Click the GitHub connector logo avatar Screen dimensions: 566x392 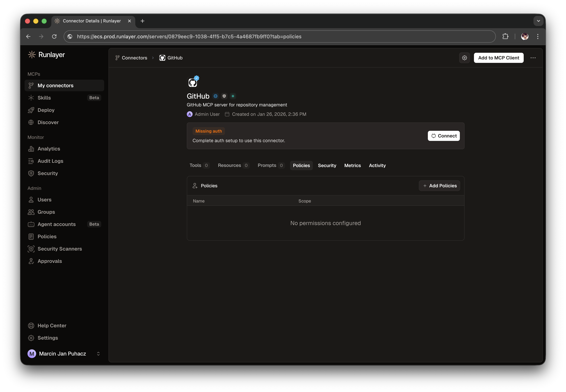(x=193, y=82)
